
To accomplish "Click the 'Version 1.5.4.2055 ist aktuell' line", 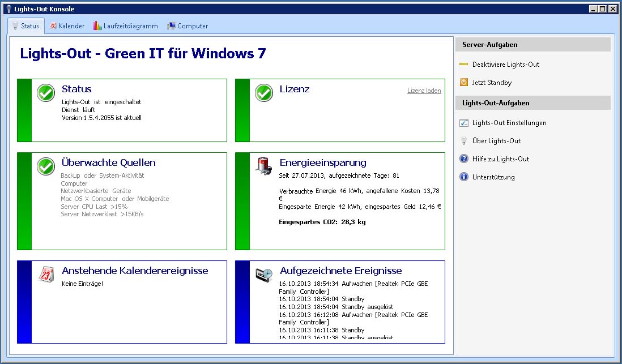I will (x=101, y=118).
